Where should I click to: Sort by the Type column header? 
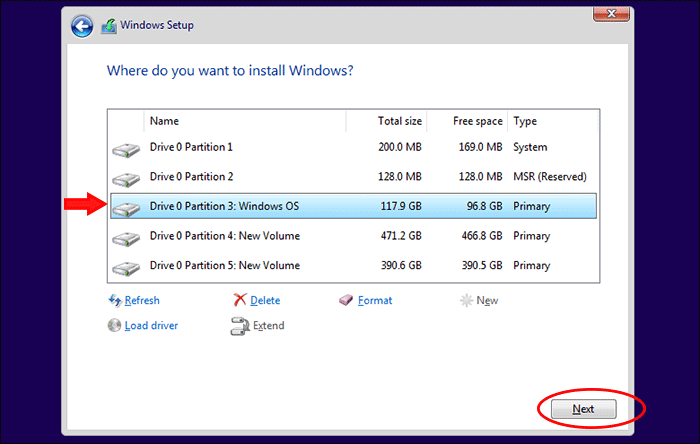(x=548, y=121)
